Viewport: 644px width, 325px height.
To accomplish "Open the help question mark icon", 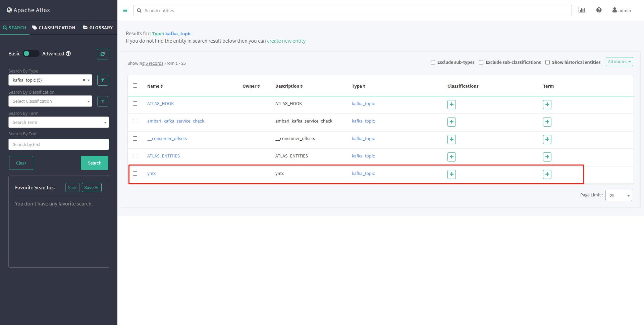I will 599,10.
